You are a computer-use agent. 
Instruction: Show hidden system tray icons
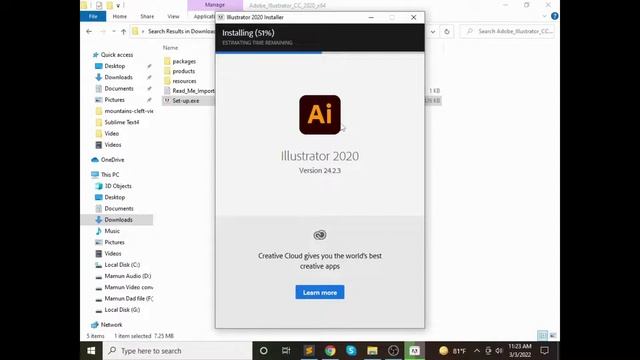click(x=477, y=351)
